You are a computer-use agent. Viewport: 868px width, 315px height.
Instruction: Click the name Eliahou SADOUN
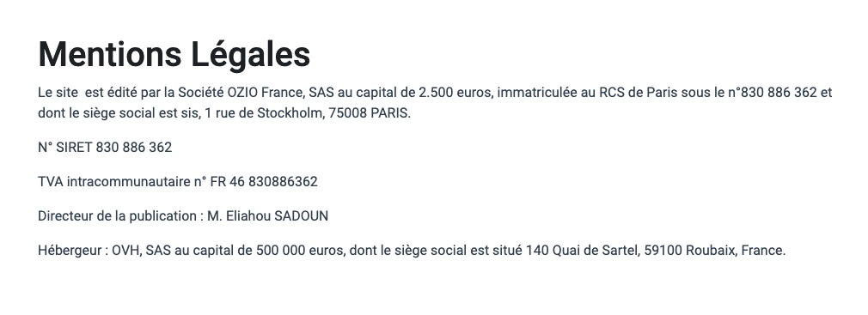277,216
